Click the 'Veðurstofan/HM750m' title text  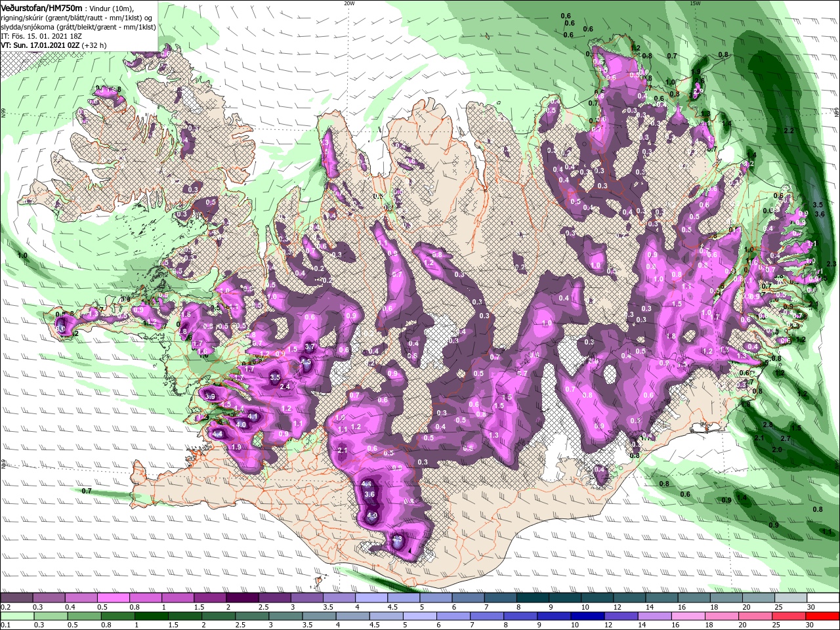click(x=41, y=7)
